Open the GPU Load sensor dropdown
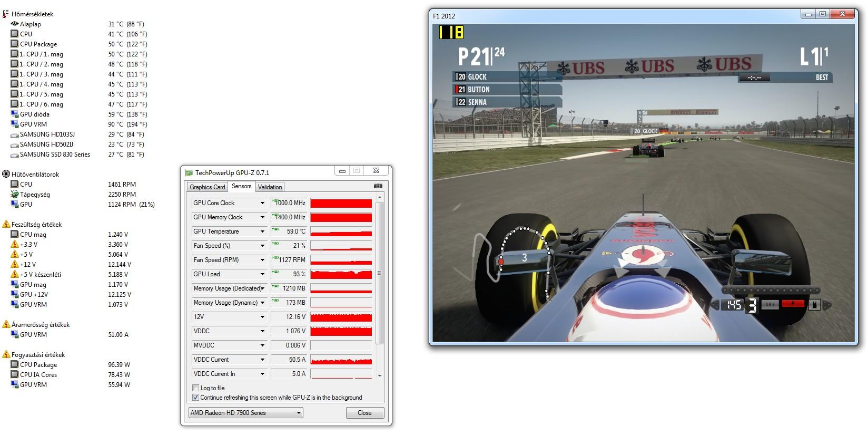This screenshot has height=435, width=868. click(x=262, y=274)
